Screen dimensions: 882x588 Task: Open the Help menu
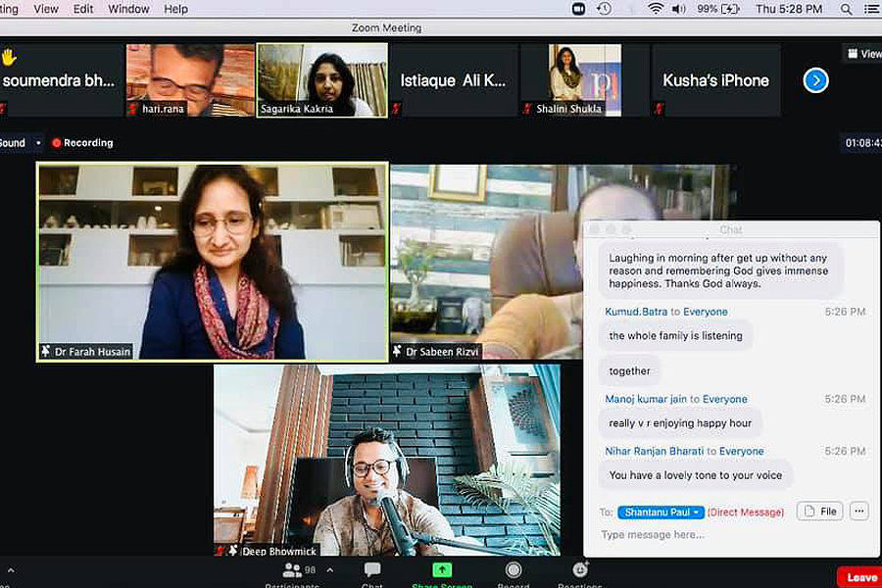point(176,9)
